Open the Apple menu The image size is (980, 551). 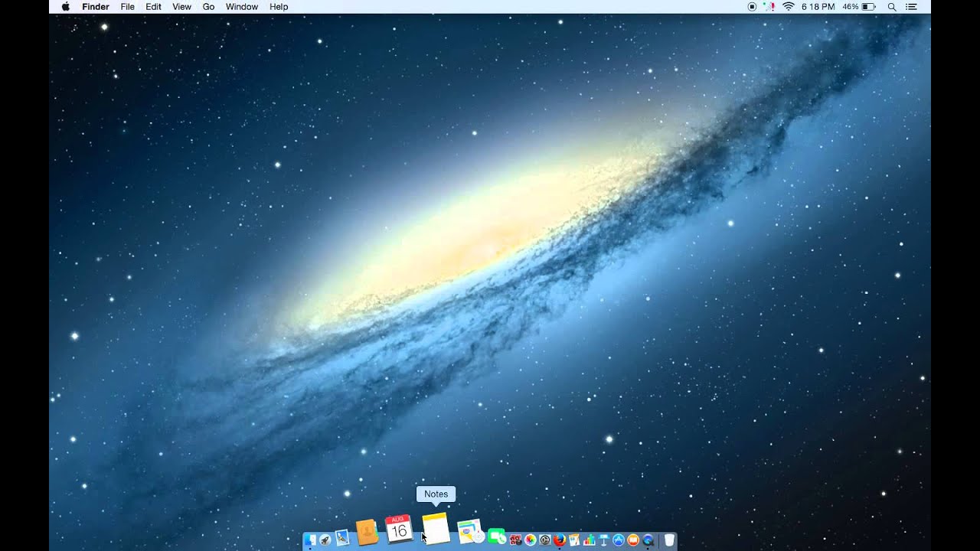pyautogui.click(x=65, y=7)
